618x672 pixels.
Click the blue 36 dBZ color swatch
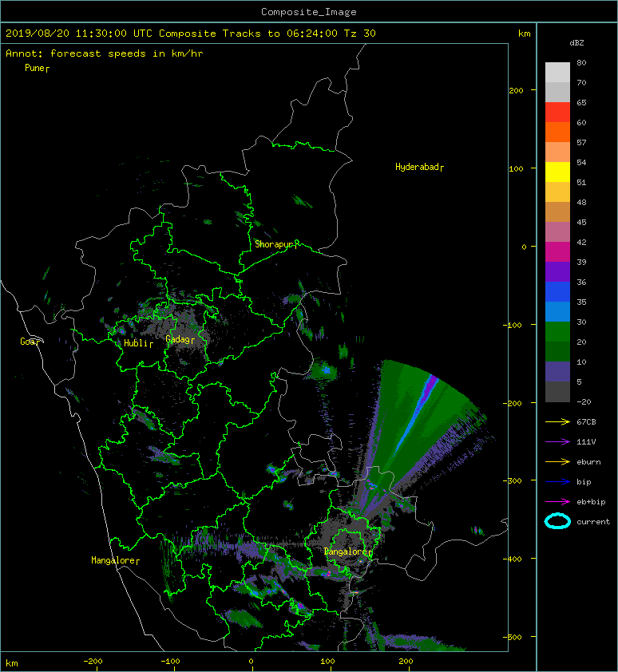pyautogui.click(x=557, y=292)
